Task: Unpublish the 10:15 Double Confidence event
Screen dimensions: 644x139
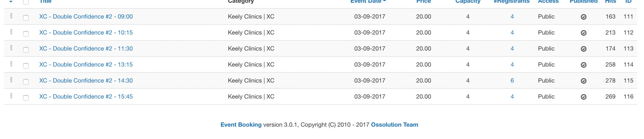Action: click(583, 33)
